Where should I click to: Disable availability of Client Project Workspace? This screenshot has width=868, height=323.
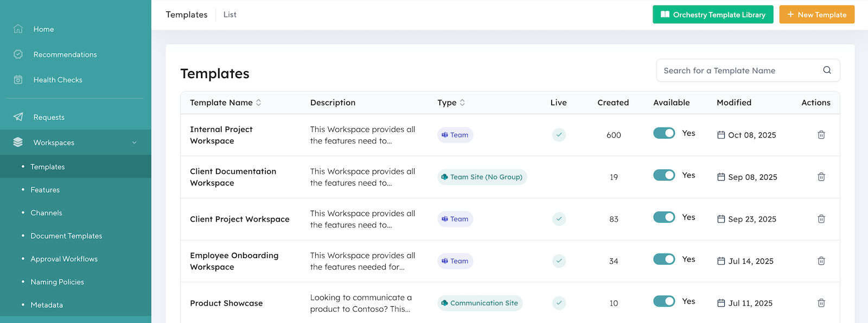click(x=663, y=217)
